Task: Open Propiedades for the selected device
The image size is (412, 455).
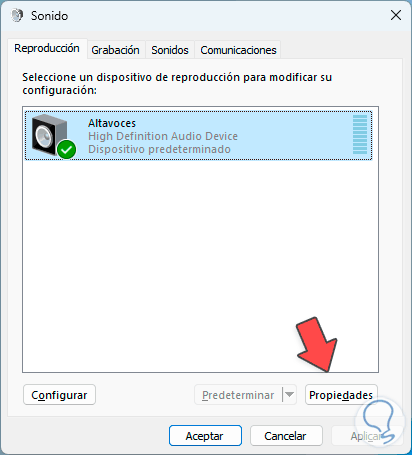Action: click(341, 395)
